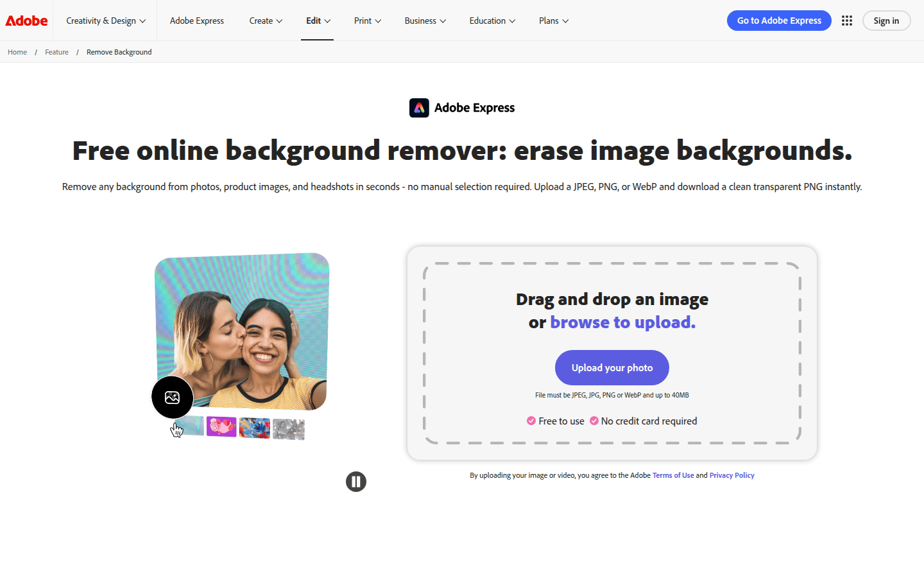Select the silver foil background thumbnail
Viewport: 924px width, 578px height.
coord(289,429)
